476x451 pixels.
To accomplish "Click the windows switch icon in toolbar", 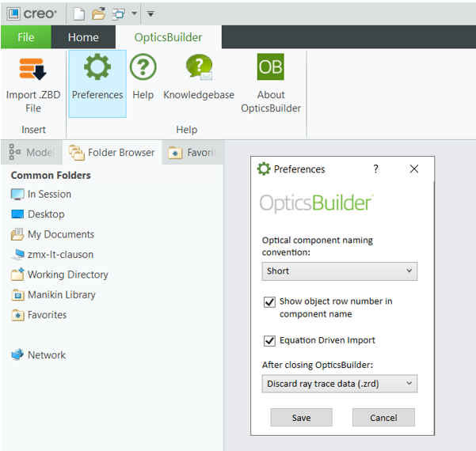I will tap(118, 14).
